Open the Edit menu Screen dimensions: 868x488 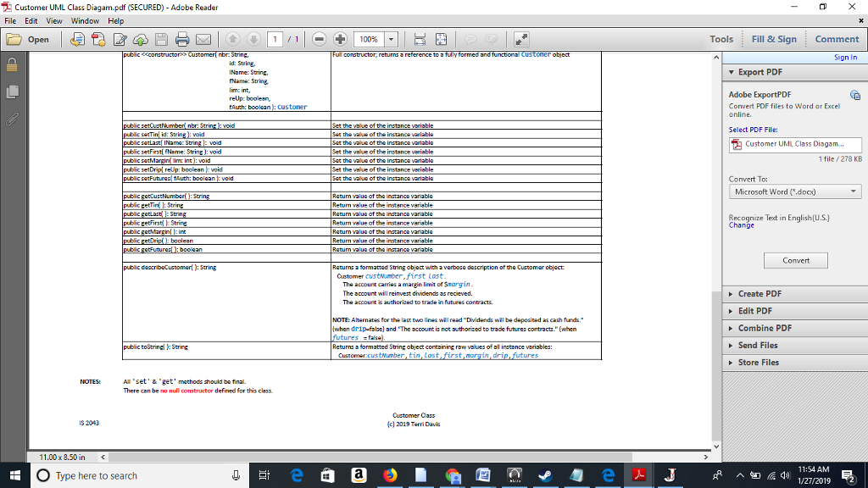pyautogui.click(x=31, y=21)
